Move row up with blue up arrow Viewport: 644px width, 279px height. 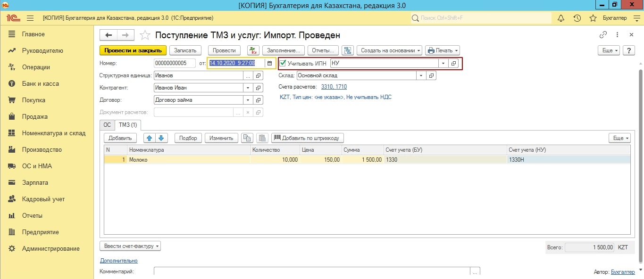150,138
